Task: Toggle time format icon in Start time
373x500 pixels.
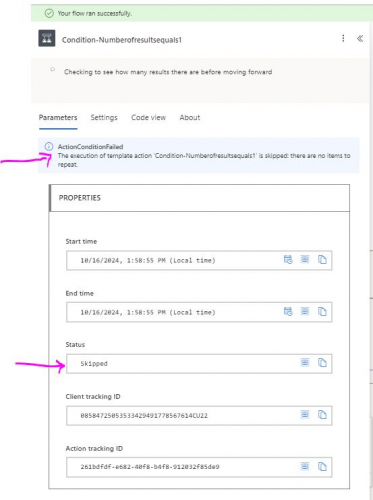Action: [x=288, y=259]
